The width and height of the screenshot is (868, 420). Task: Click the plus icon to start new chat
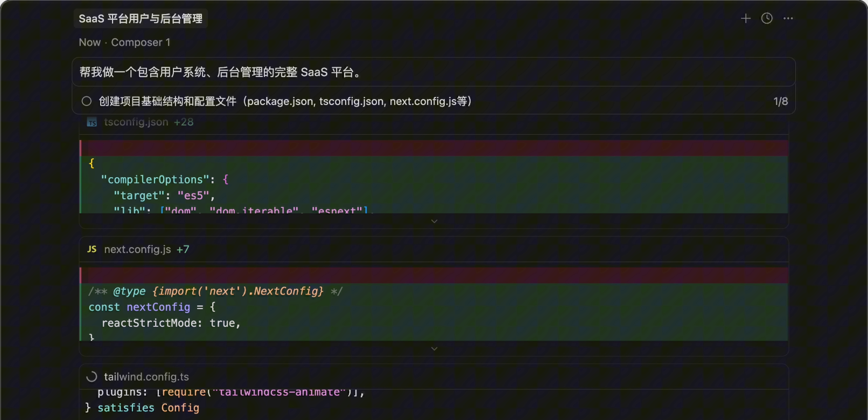pyautogui.click(x=745, y=19)
